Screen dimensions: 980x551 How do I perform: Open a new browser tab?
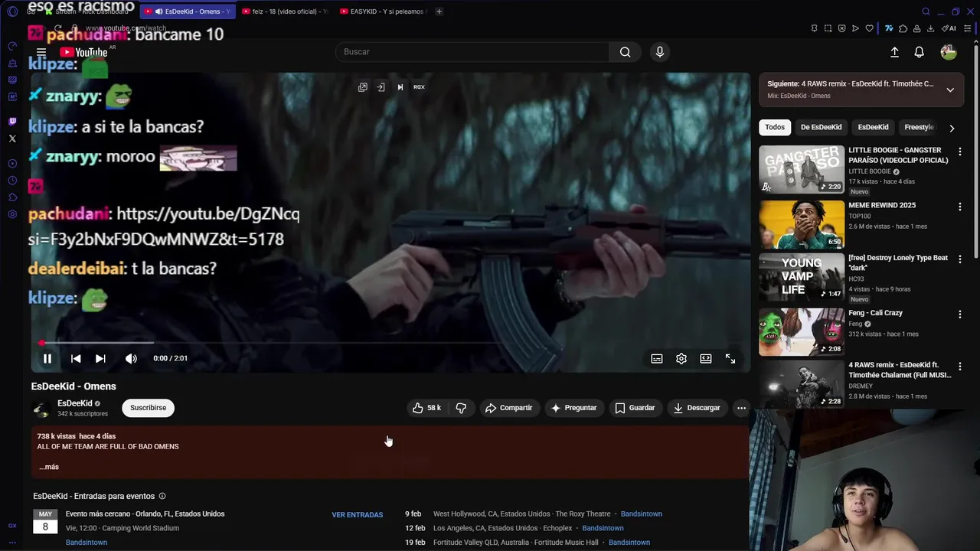click(439, 11)
